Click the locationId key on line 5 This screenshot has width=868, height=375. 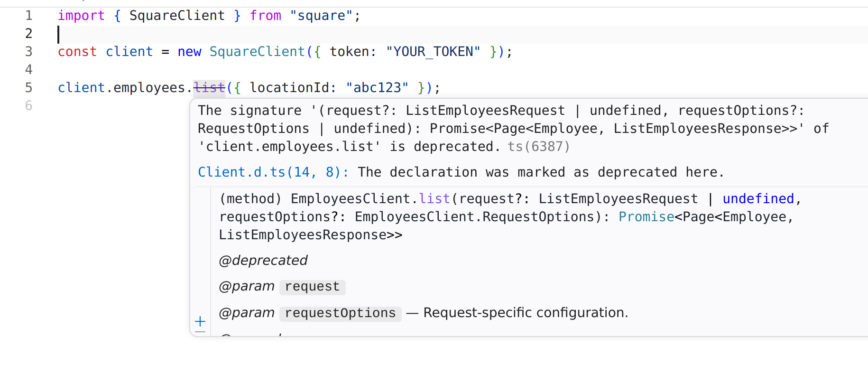click(x=289, y=88)
